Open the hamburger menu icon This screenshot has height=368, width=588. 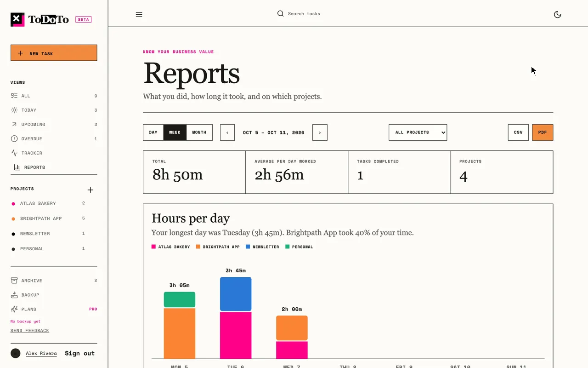coord(139,14)
